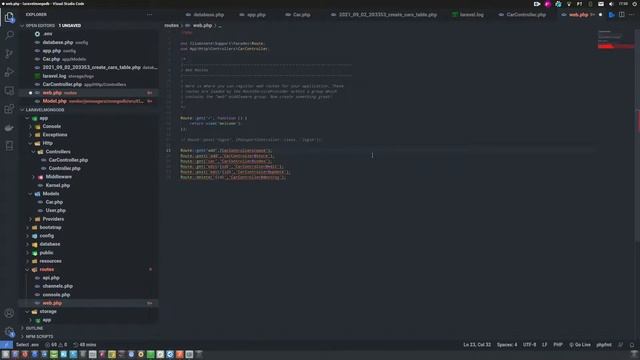Image resolution: width=640 pixels, height=360 pixels.
Task: Click the screen recorder icon in top panel
Action: [537, 4]
